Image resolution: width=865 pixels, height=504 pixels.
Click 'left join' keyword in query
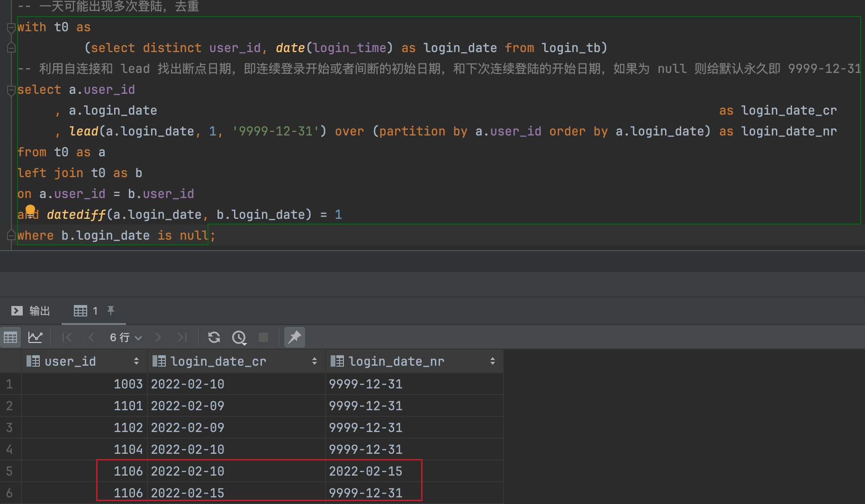click(50, 173)
